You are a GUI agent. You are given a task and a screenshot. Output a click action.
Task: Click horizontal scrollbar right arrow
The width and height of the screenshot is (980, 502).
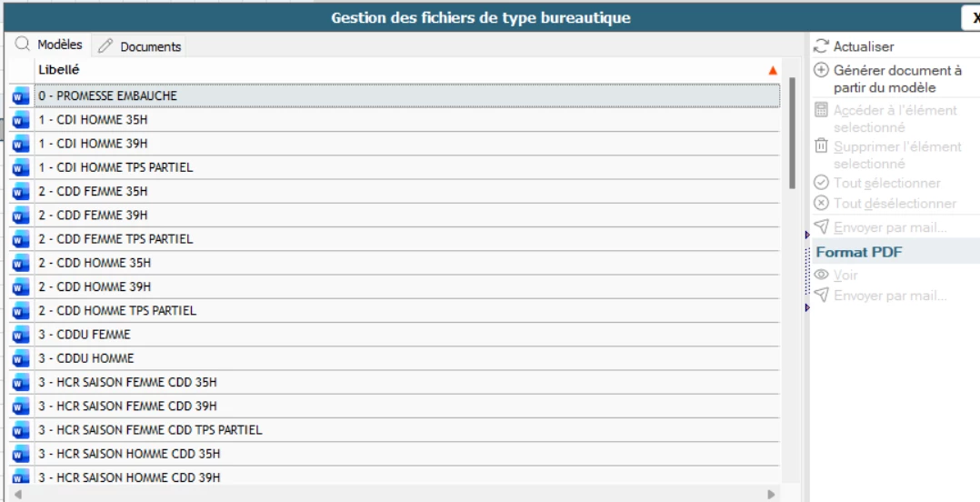(771, 494)
